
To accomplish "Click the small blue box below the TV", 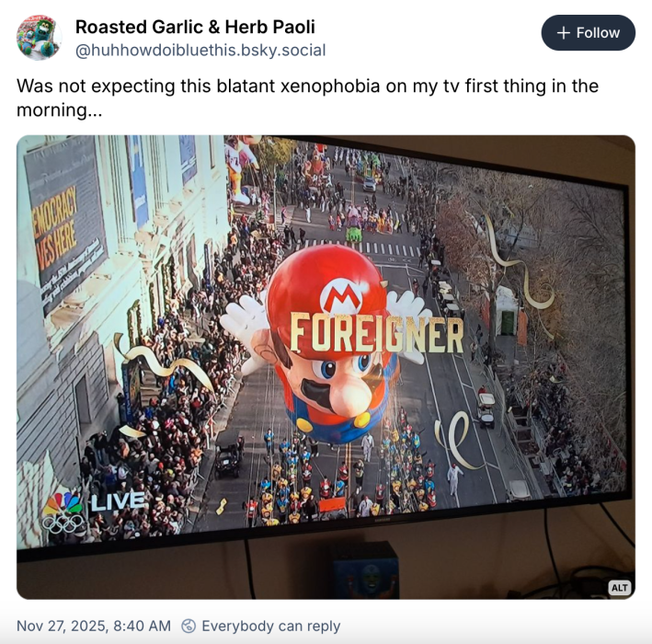I will point(365,569).
